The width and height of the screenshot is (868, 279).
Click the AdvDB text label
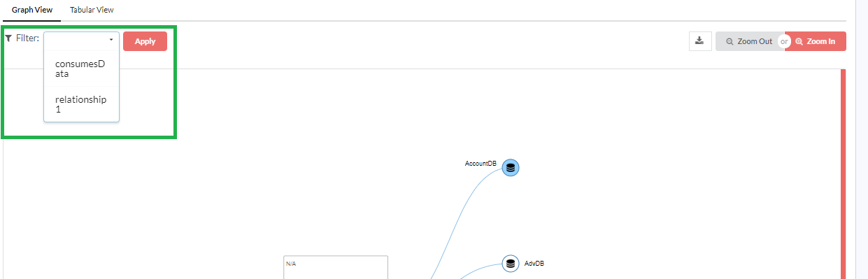click(x=534, y=264)
